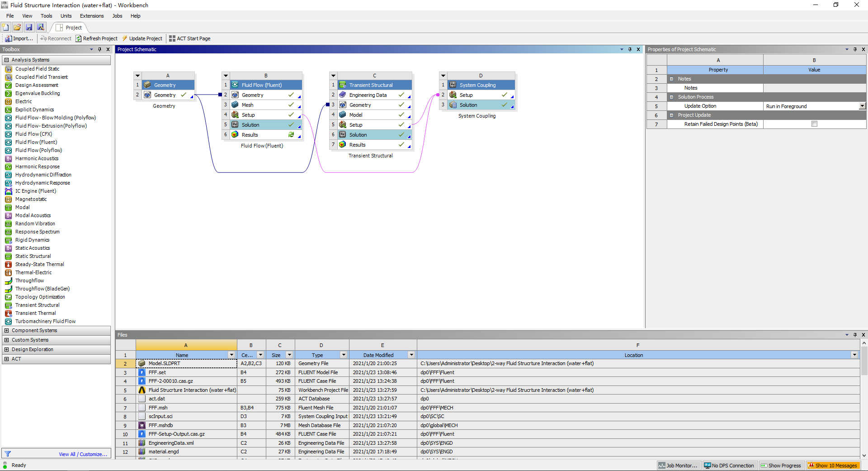Image resolution: width=868 pixels, height=471 pixels.
Task: Select the scInput.sci file row
Action: pos(488,416)
